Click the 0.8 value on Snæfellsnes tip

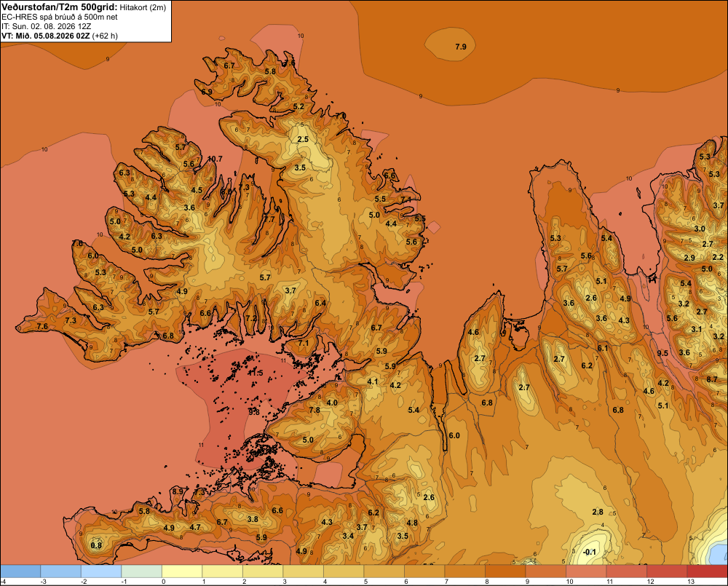click(96, 546)
